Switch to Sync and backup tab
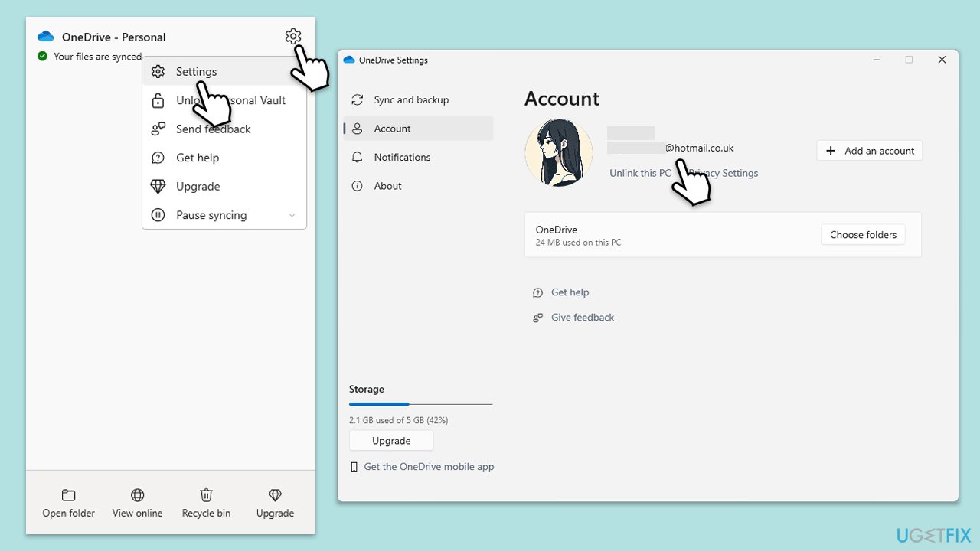The width and height of the screenshot is (980, 551). [418, 99]
